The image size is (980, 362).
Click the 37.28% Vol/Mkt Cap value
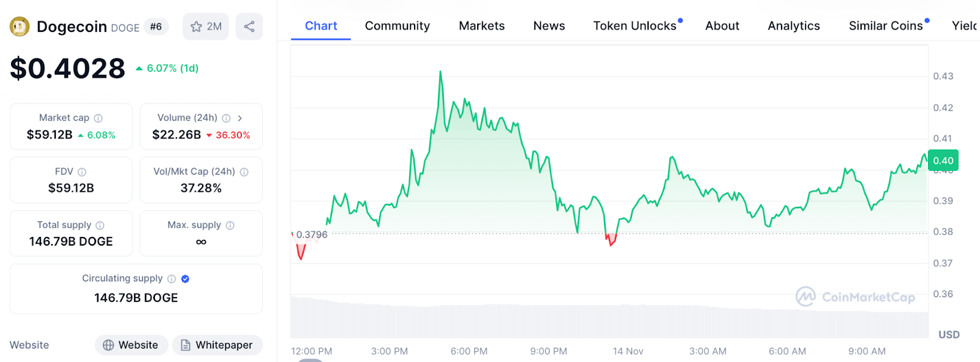201,188
